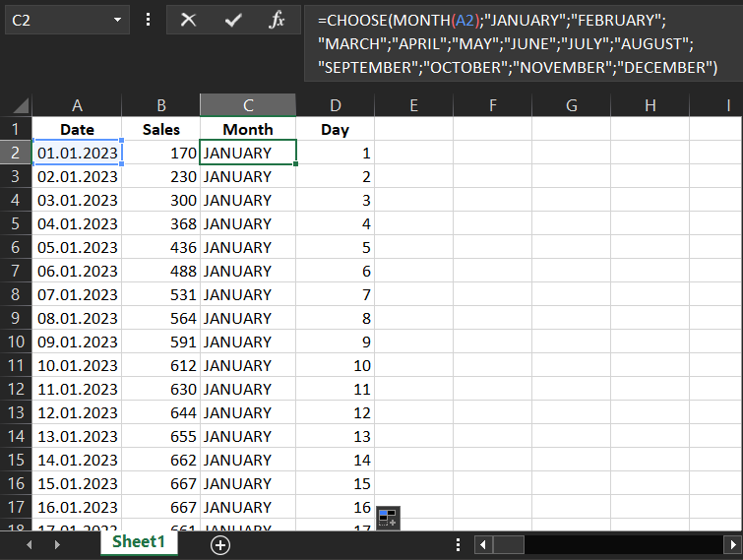The height and width of the screenshot is (560, 743).
Task: Select the Sales header cell B1
Action: (160, 129)
